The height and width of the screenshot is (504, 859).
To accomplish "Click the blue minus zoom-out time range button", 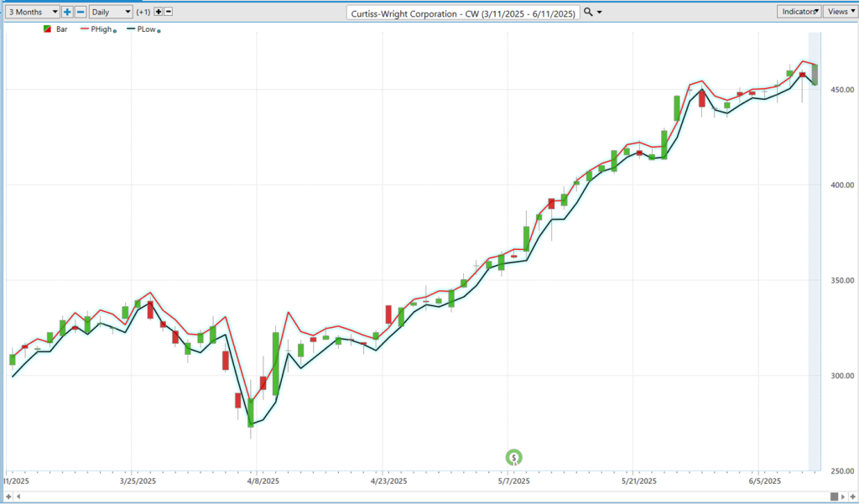I will pos(81,12).
